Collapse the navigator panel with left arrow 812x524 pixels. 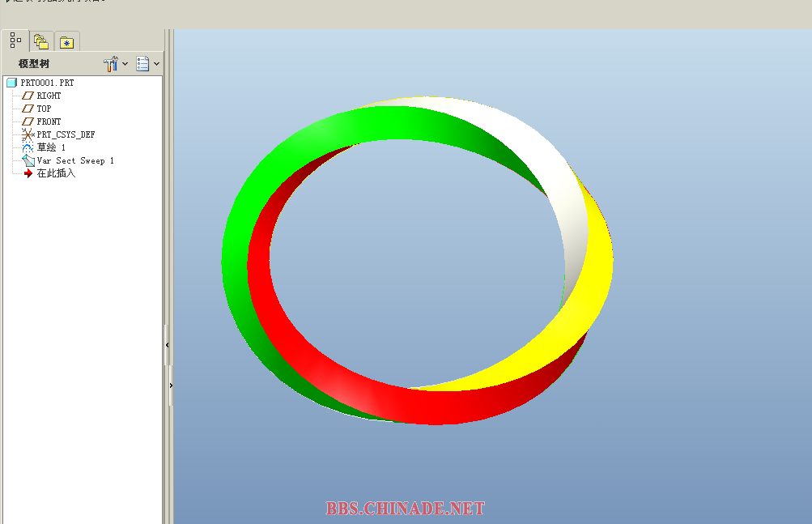pyautogui.click(x=168, y=345)
